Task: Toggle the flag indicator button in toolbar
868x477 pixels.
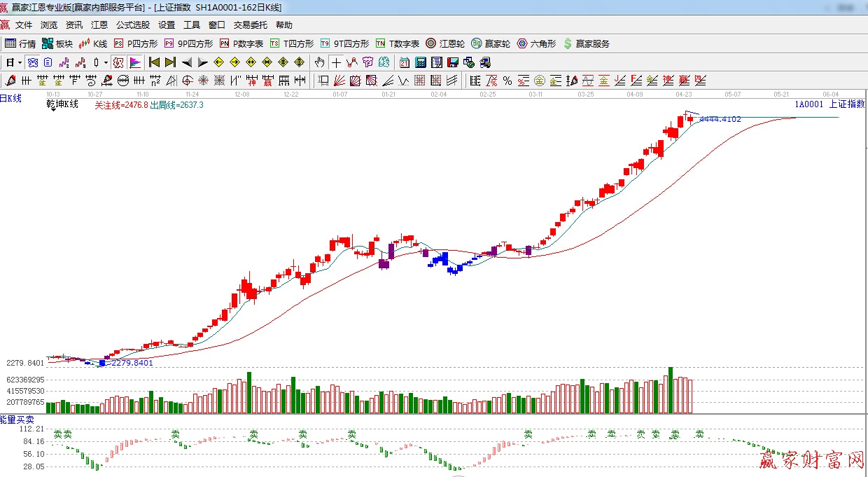Action: coord(135,62)
